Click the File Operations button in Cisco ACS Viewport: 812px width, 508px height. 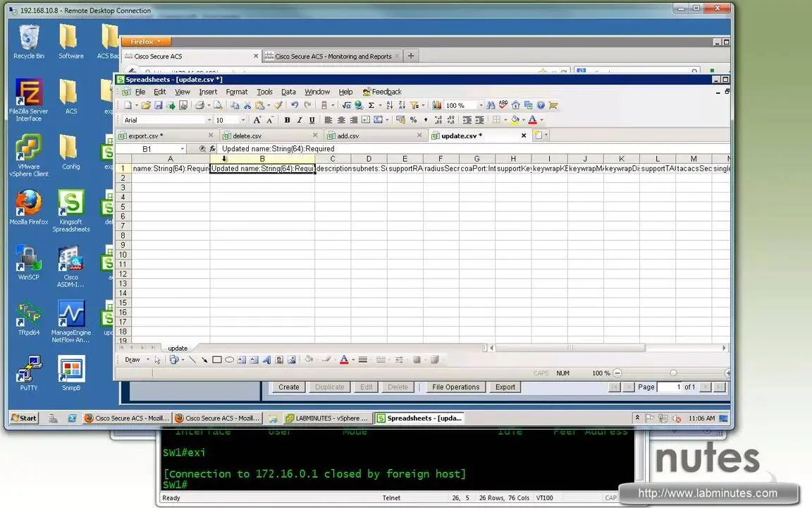(x=456, y=387)
